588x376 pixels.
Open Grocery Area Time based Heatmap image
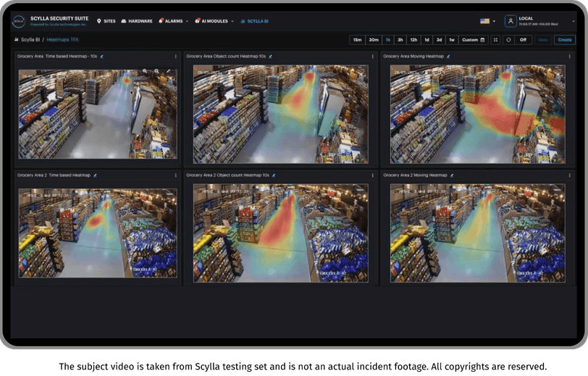98,114
